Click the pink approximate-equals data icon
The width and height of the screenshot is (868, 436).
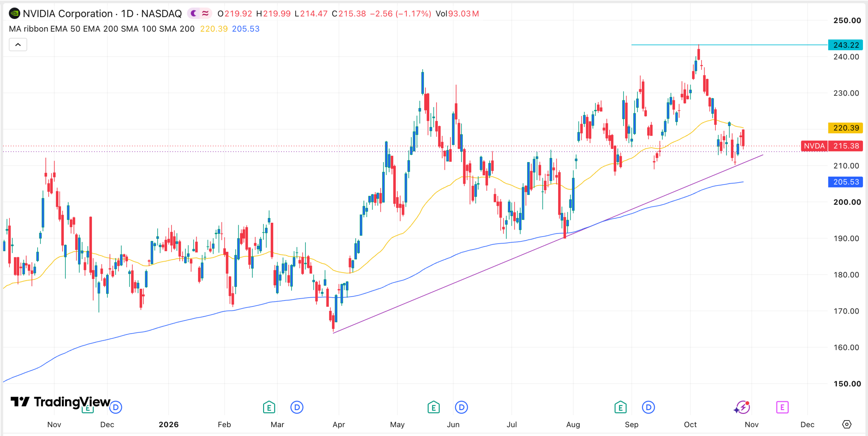point(205,14)
